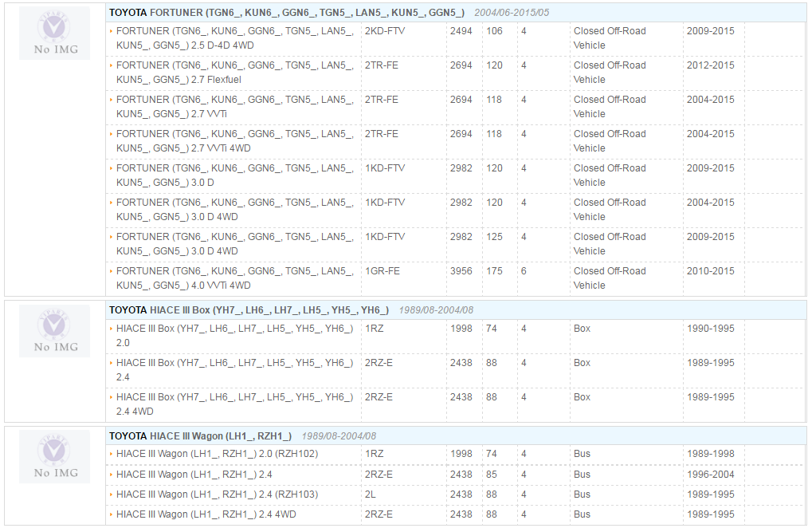Click Box body type in HIACE 2.0 row
The image size is (812, 528).
click(x=582, y=329)
